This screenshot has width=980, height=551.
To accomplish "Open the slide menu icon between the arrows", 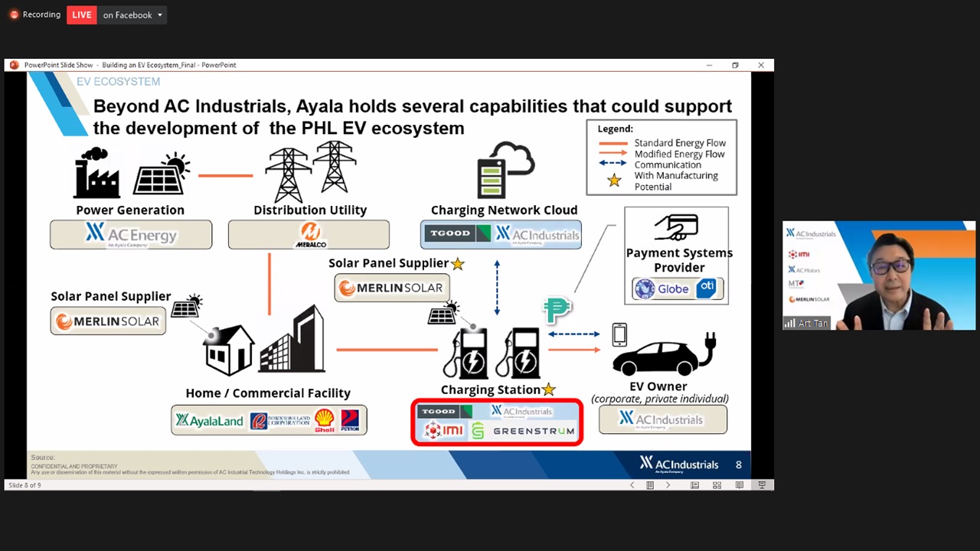I will pos(650,485).
